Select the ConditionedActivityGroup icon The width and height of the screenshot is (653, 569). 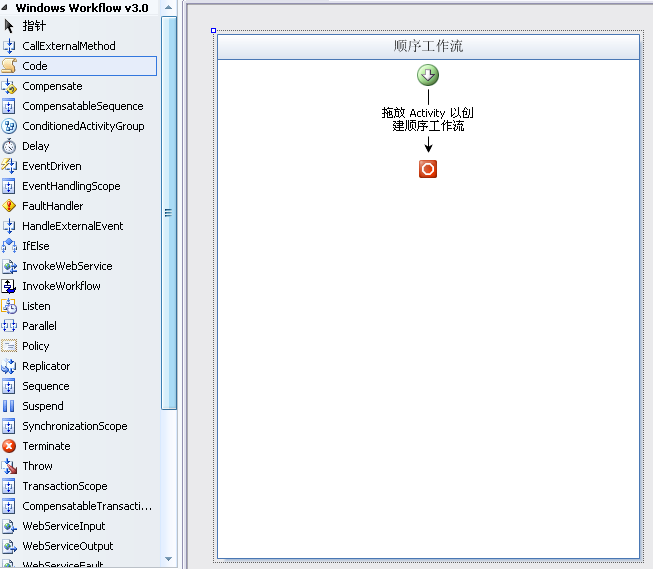9,126
